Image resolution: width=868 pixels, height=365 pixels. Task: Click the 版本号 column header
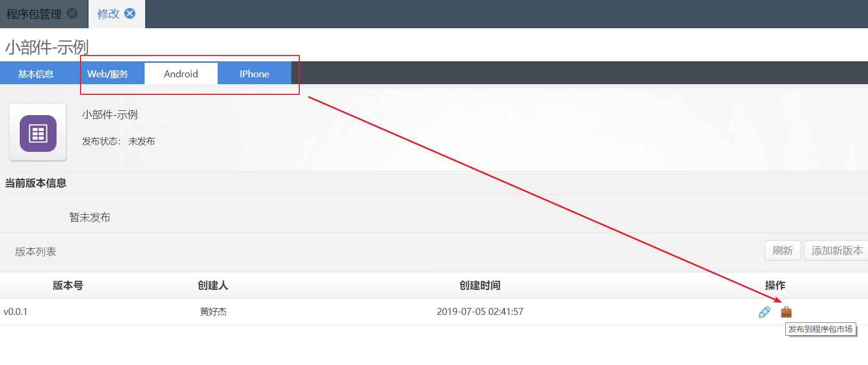point(68,286)
